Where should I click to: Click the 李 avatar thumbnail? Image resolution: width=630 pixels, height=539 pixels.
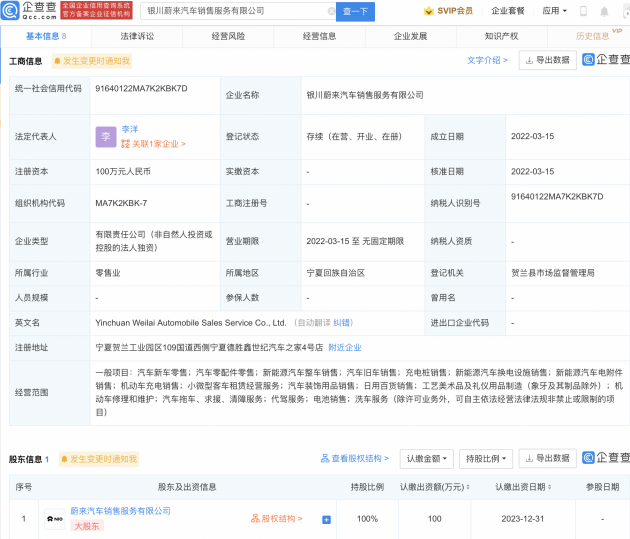click(x=106, y=137)
